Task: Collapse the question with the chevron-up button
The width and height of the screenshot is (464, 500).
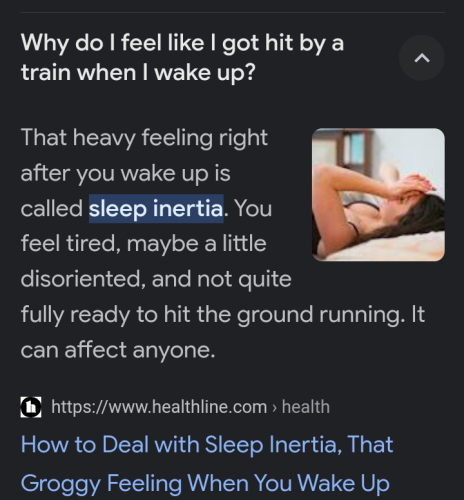Action: (x=422, y=58)
